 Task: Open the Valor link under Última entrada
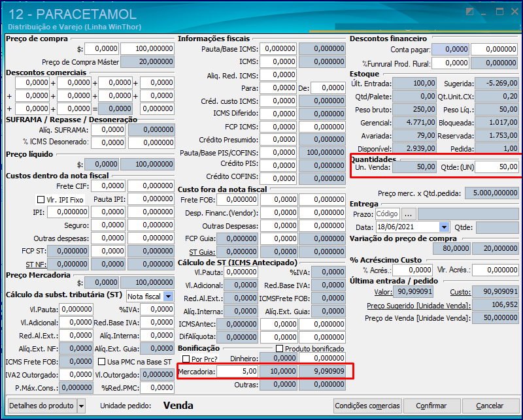(383, 293)
